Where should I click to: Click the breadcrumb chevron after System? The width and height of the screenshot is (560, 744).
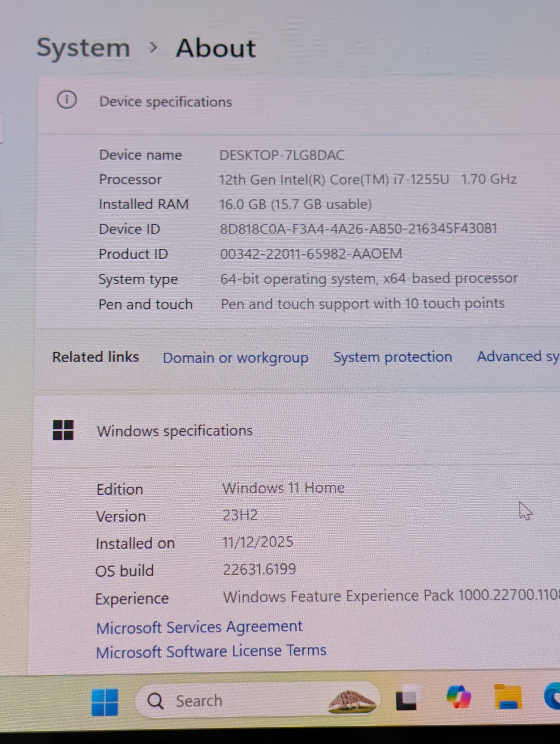(154, 47)
